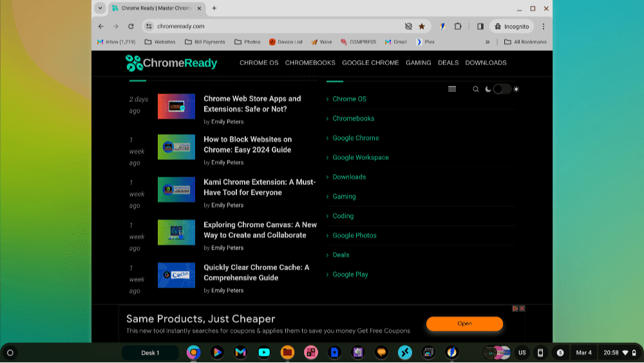The height and width of the screenshot is (363, 644).
Task: Open the hamburger menu icon on the site
Action: [x=452, y=89]
